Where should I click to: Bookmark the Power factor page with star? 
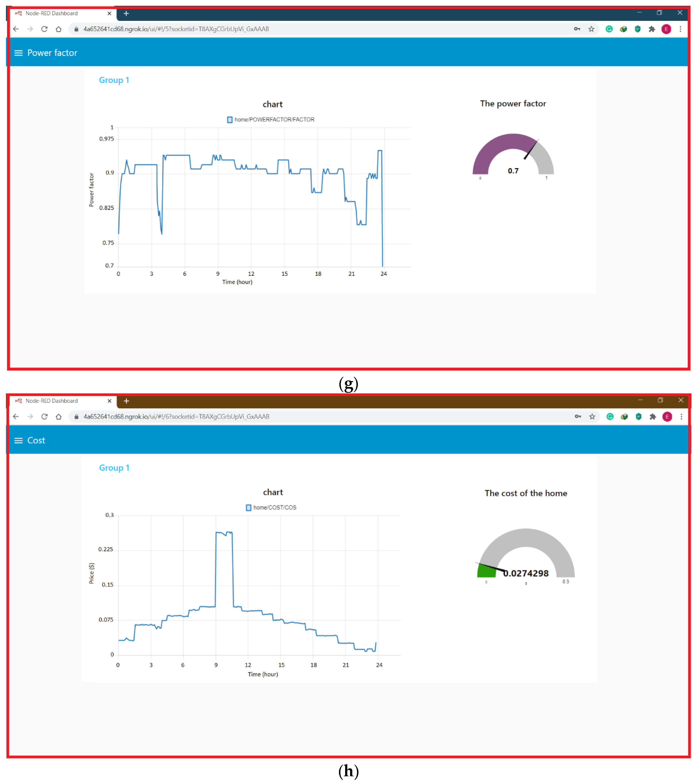click(x=591, y=29)
